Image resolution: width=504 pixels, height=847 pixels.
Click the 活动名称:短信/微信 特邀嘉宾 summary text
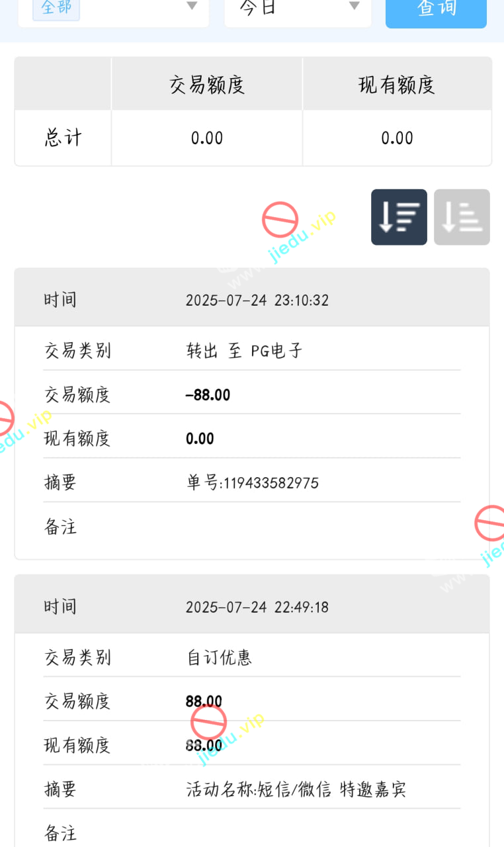(x=296, y=789)
